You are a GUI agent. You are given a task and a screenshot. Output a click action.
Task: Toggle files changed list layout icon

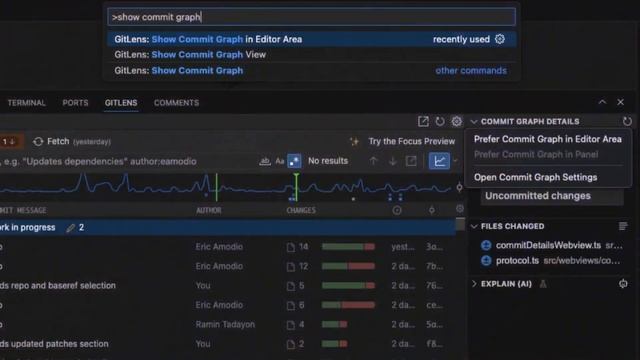[623, 226]
